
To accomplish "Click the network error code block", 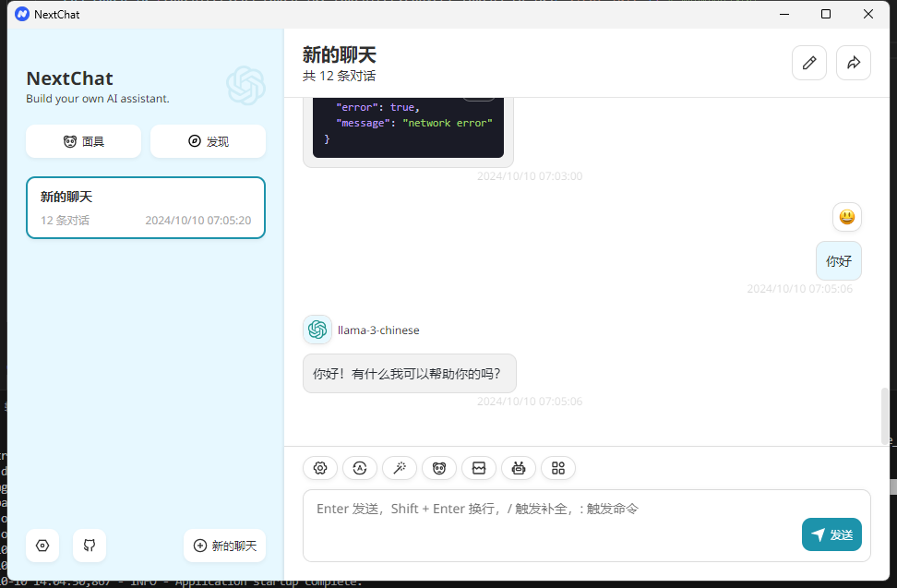I will click(x=409, y=127).
